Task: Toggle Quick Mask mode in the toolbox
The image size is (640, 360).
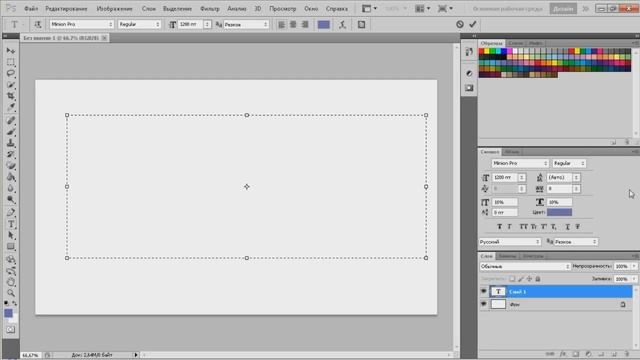Action: point(11,329)
